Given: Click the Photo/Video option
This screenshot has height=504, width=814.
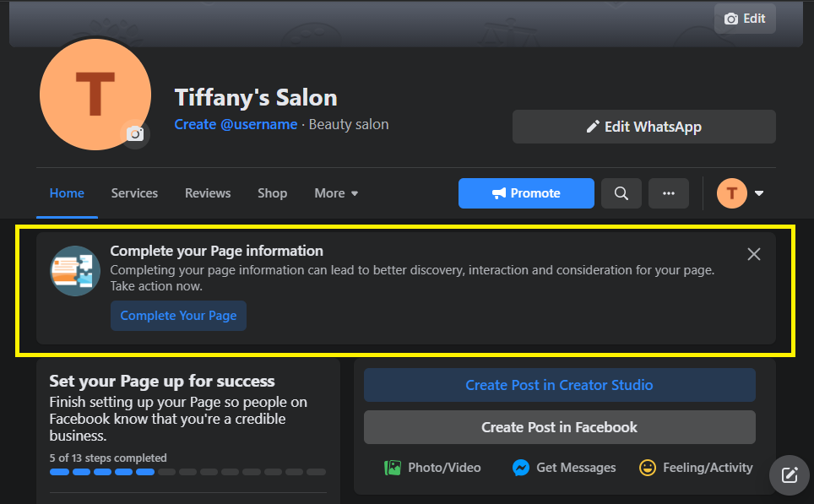Looking at the screenshot, I should pyautogui.click(x=432, y=468).
